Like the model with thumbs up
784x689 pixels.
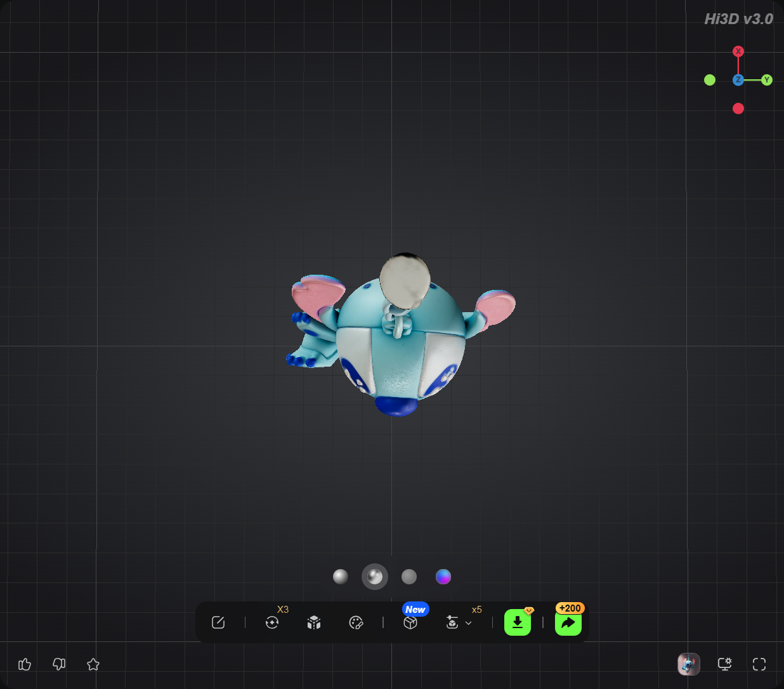pyautogui.click(x=25, y=664)
